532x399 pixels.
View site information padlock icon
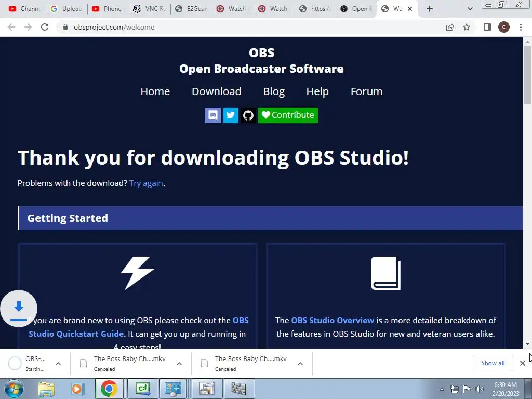pos(66,27)
